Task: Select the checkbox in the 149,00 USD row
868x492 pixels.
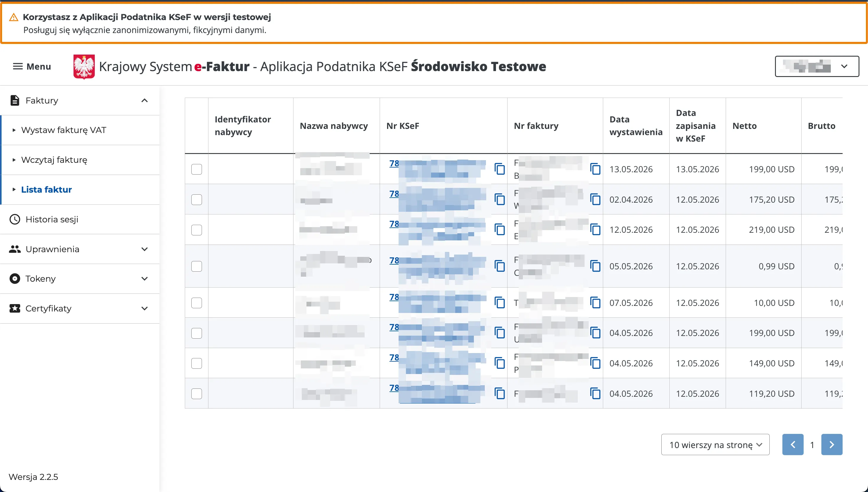Action: pos(196,363)
